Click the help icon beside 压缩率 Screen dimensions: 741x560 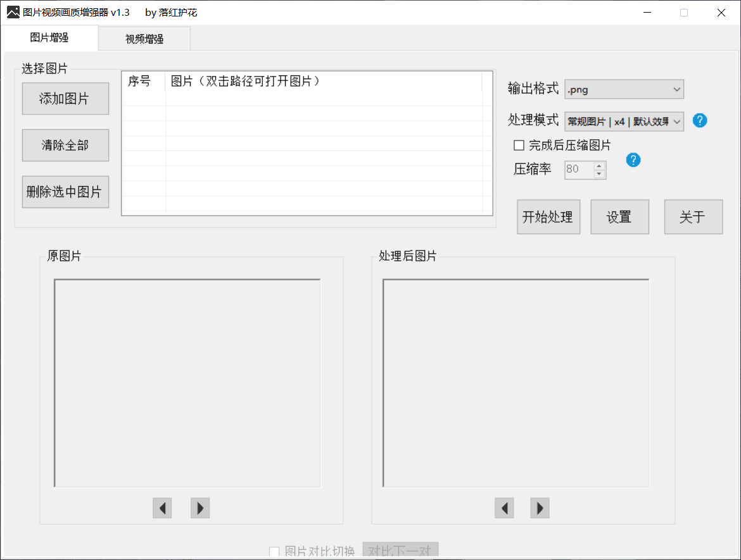pyautogui.click(x=633, y=160)
